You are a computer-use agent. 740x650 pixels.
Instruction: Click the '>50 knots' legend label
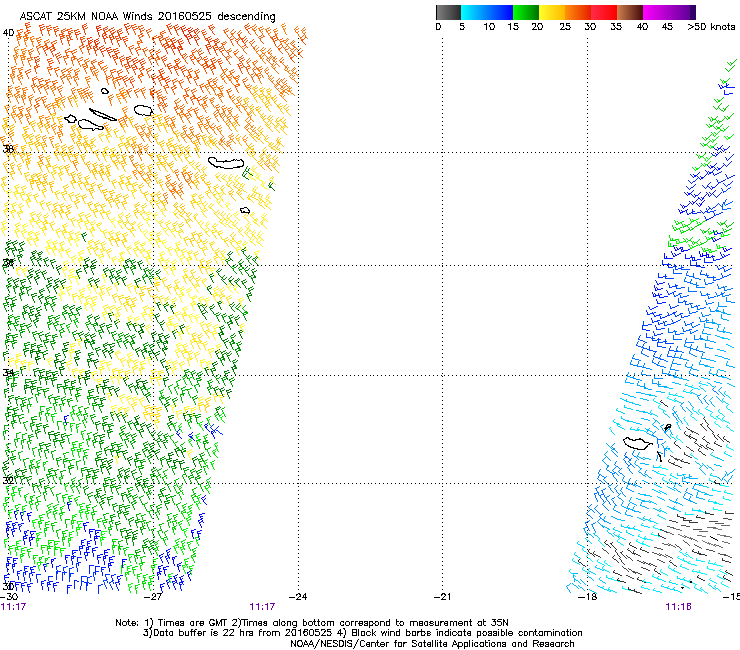pos(712,27)
